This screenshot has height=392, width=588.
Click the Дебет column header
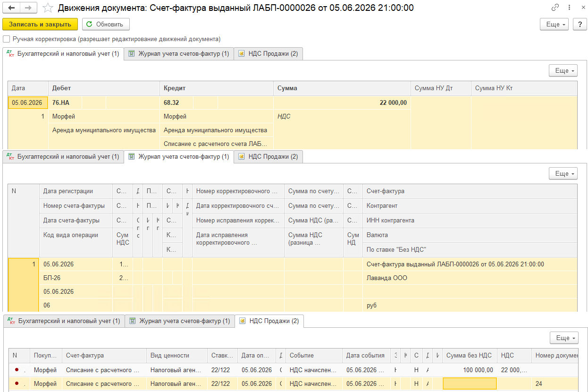coord(104,88)
